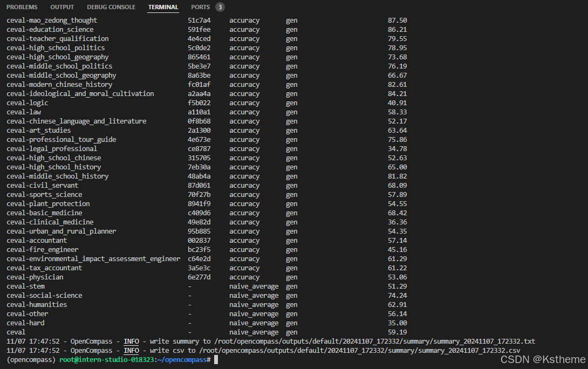Click ceval-fire_engineer entry
This screenshot has width=588, height=369.
click(x=43, y=249)
